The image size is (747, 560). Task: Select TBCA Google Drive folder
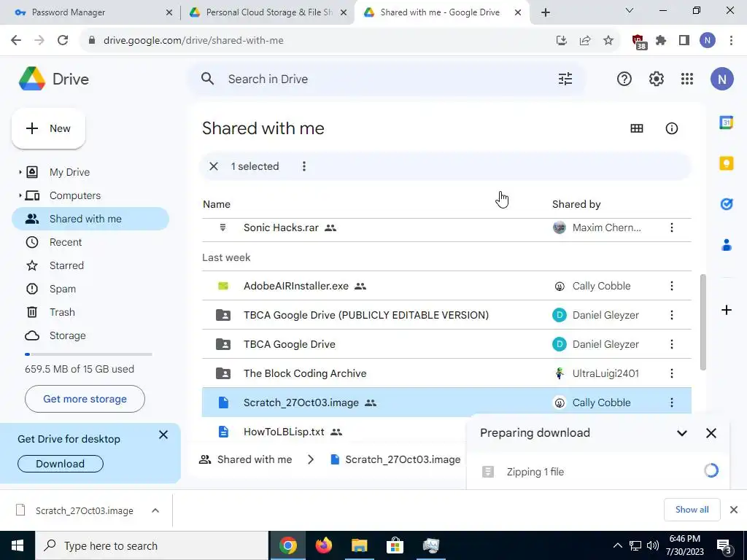(x=289, y=344)
